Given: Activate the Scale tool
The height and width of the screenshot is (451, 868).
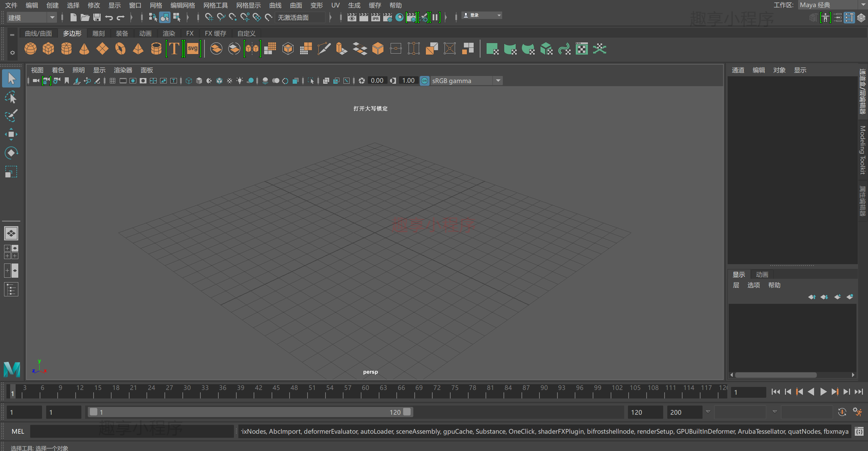Looking at the screenshot, I should 11,172.
